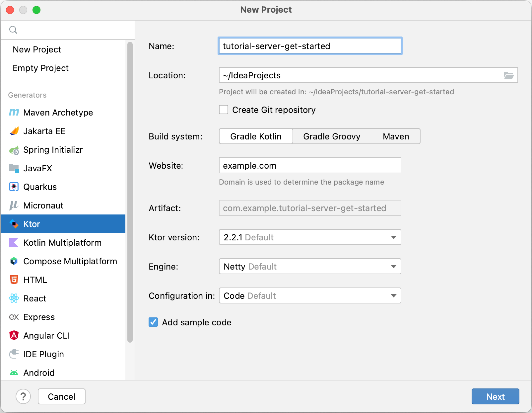Select Empty Project in the sidebar

click(40, 68)
